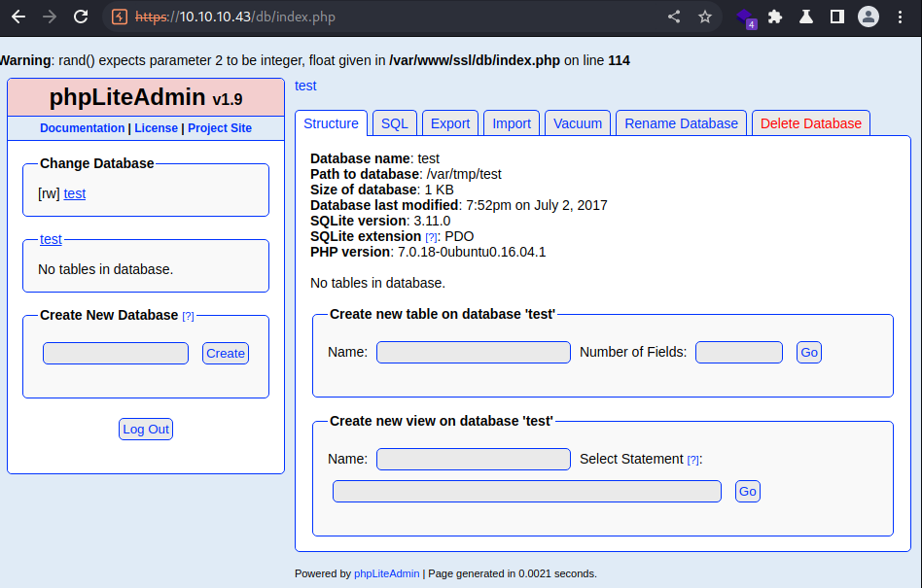This screenshot has width=922, height=588.
Task: Open the Vacuum tab
Action: (578, 123)
